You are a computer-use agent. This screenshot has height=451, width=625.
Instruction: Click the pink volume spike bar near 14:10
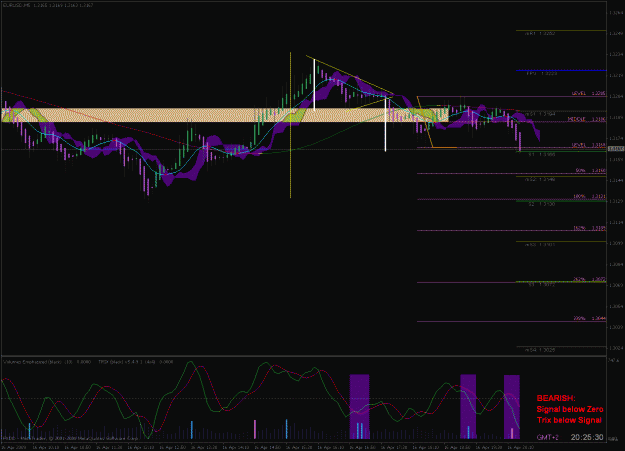(x=255, y=429)
